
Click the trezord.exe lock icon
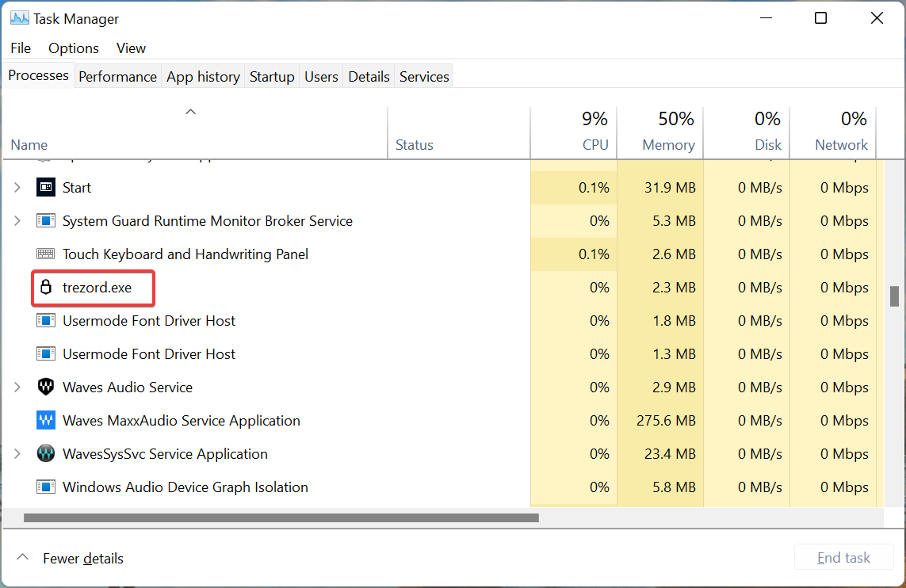coord(46,287)
